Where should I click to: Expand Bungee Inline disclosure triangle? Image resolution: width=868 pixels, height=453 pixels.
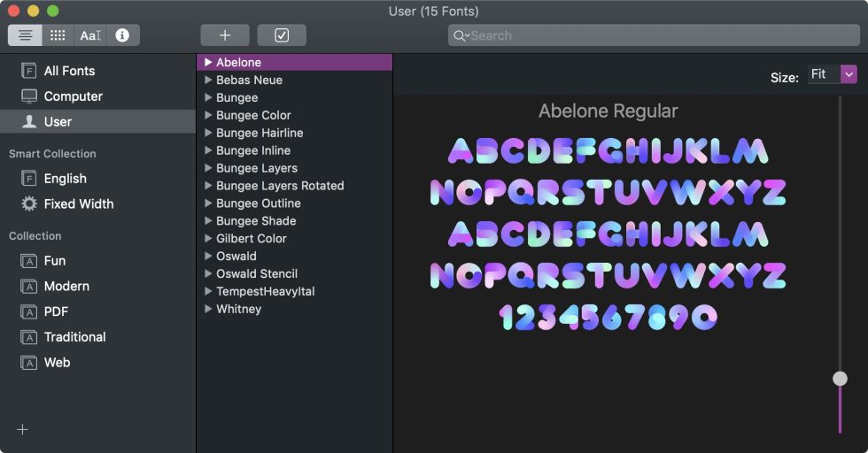208,150
